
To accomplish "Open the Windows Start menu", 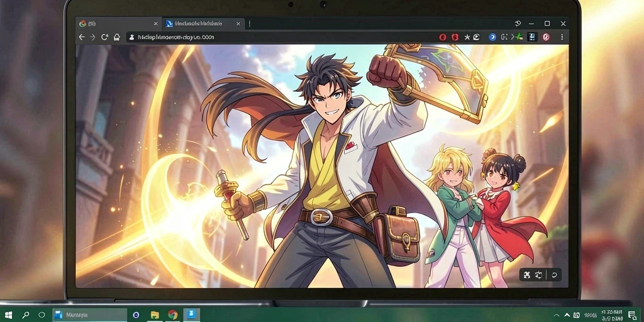I will 8,315.
